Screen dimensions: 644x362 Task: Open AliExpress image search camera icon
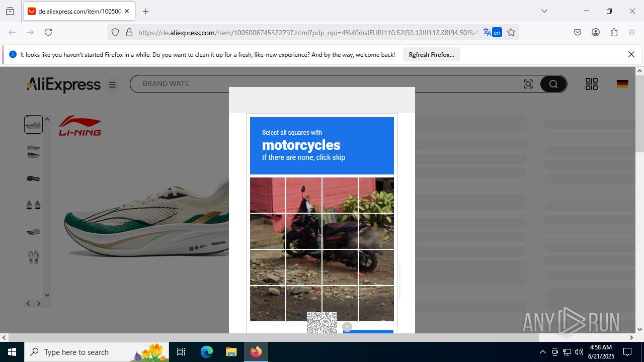point(528,84)
